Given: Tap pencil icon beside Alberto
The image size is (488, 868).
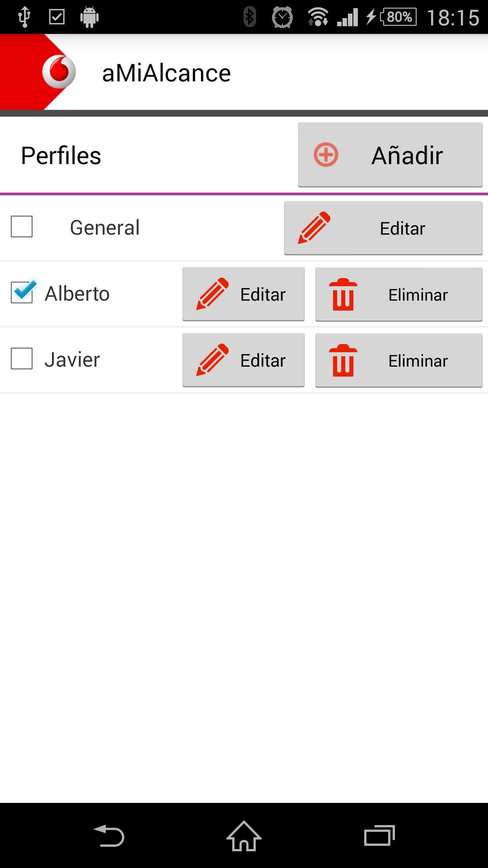Looking at the screenshot, I should coord(212,294).
